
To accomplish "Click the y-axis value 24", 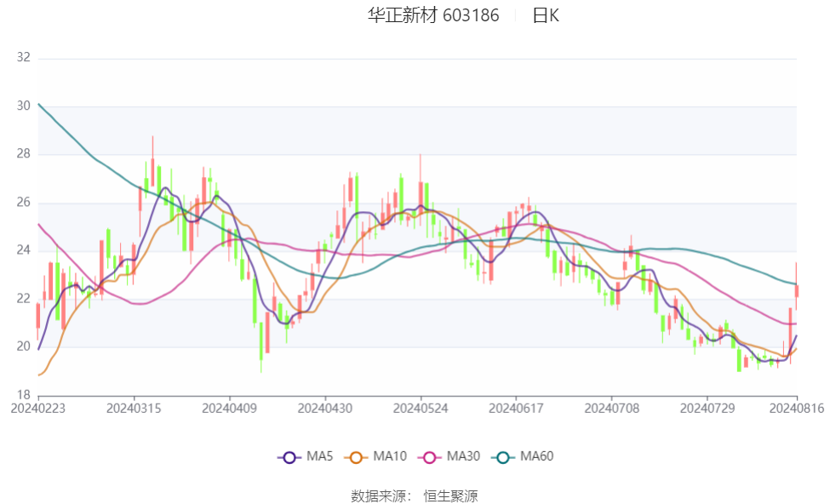I will tap(24, 250).
